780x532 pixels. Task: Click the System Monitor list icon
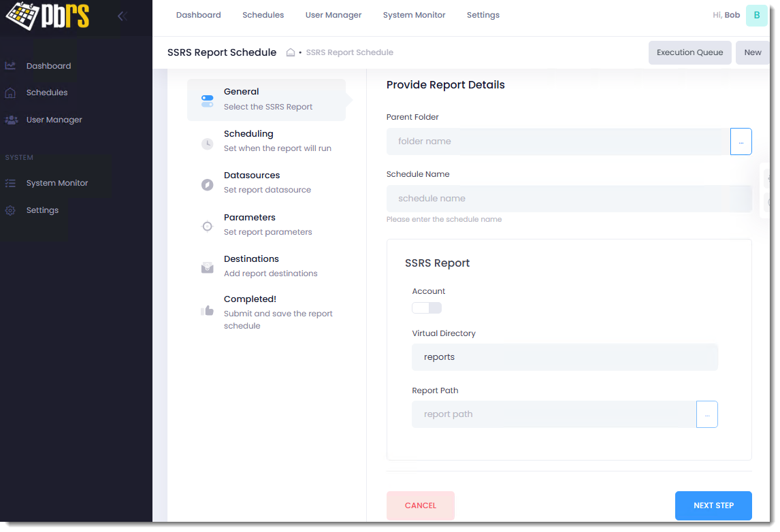(10, 183)
